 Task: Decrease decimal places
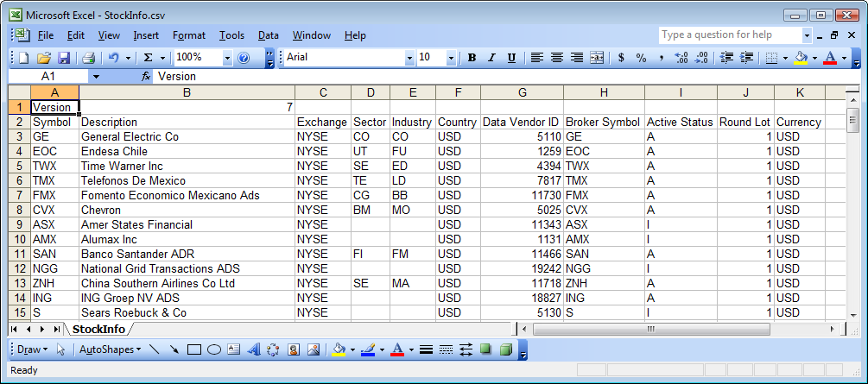click(701, 58)
